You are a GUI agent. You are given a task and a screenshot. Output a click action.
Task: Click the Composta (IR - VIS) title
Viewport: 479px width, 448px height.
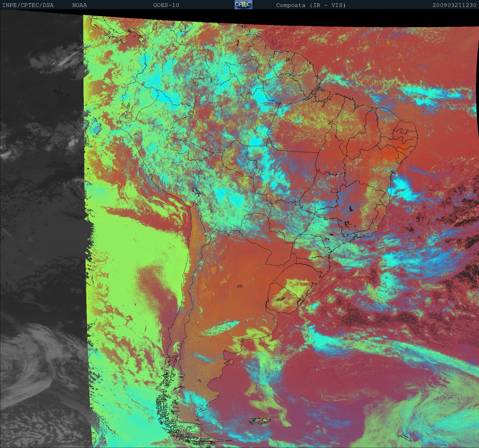[311, 5]
